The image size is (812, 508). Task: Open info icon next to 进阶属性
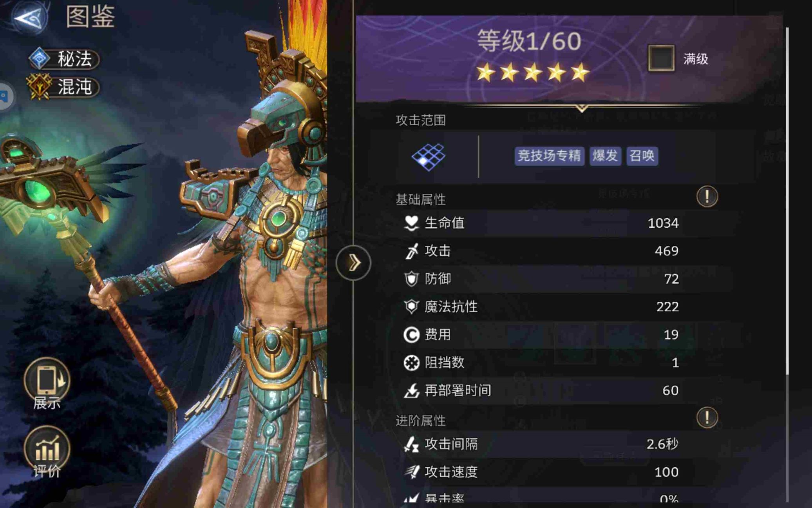click(707, 417)
